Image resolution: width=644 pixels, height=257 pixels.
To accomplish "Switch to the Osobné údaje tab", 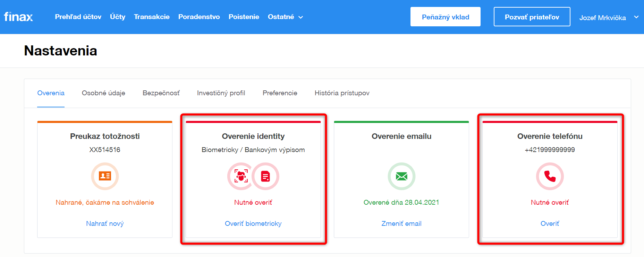I will pyautogui.click(x=103, y=93).
